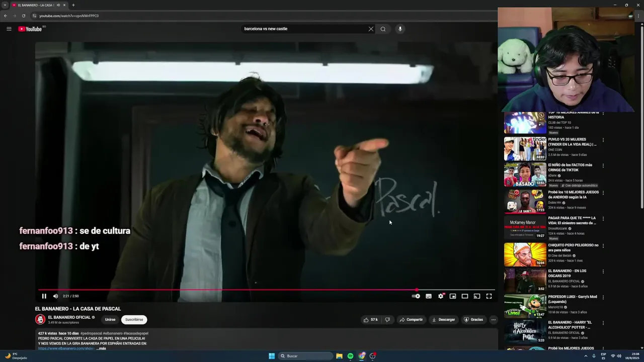Viewport: 644px width, 362px height.
Task: Show hidden tray icons chevron
Action: click(x=586, y=356)
